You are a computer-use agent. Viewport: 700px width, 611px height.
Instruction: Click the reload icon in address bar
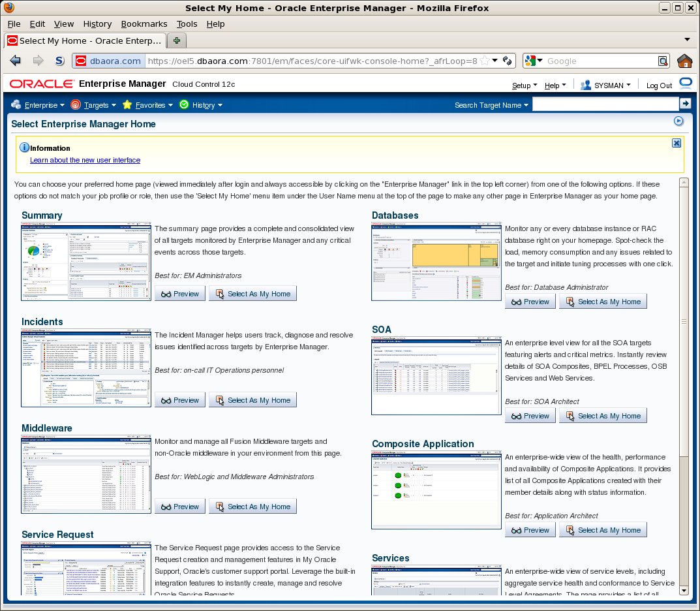[x=507, y=61]
